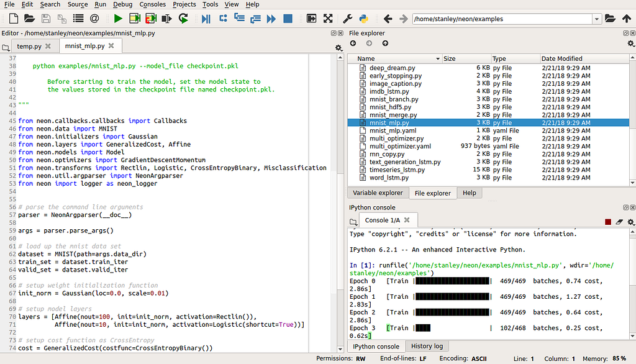This screenshot has width=636, height=364.
Task: Go to parent directory in toolbar
Action: [626, 19]
